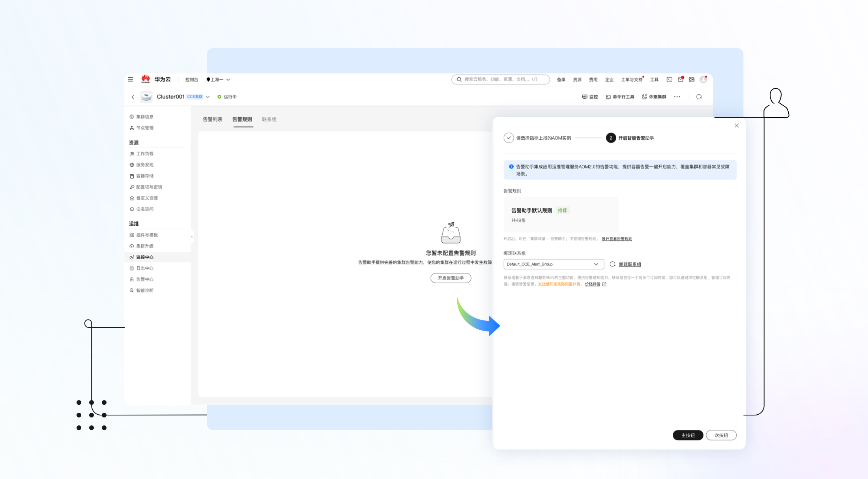Click the 新建联系组 link
Image resolution: width=868 pixels, height=479 pixels.
(x=630, y=264)
